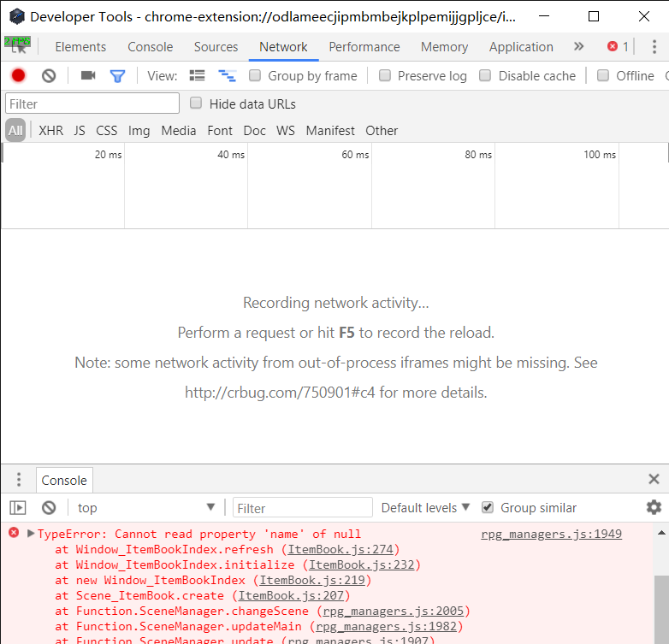Switch to the Memory tab

tap(444, 47)
